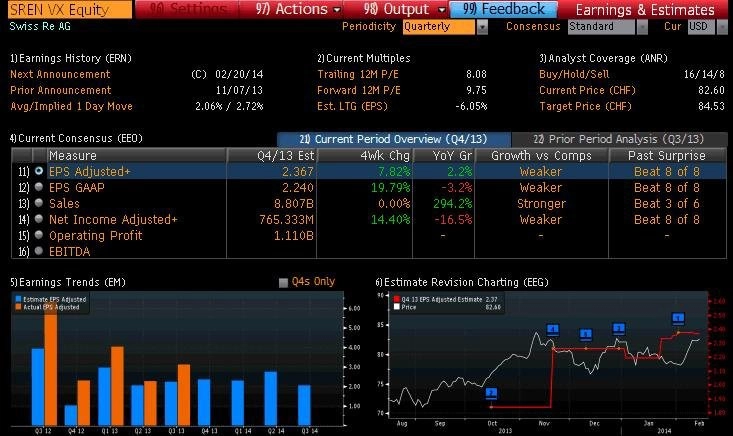The image size is (733, 436).
Task: Select the EPS Adjusted+ radio button
Action: click(39, 171)
